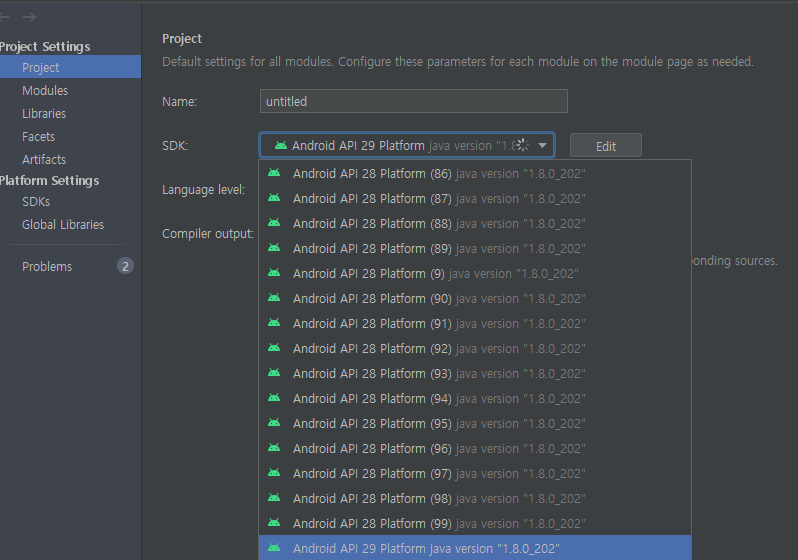Open the Artifacts settings page
The image size is (798, 560).
(44, 159)
